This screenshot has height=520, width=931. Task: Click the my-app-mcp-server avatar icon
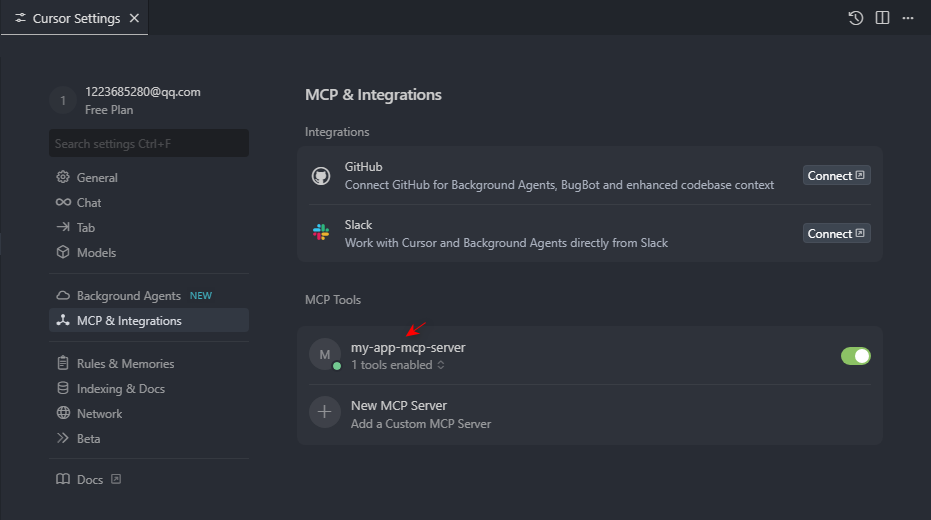tap(325, 355)
